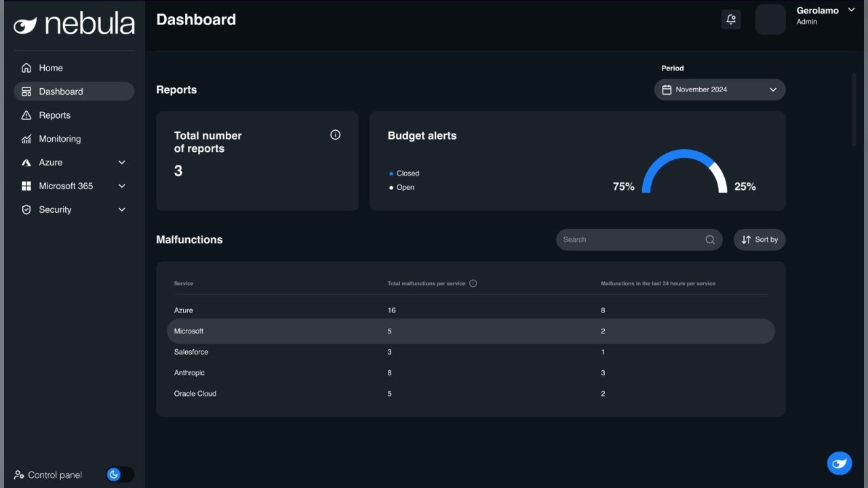Expand the Azure sidebar submenu
The height and width of the screenshot is (488, 868).
pyautogui.click(x=122, y=163)
